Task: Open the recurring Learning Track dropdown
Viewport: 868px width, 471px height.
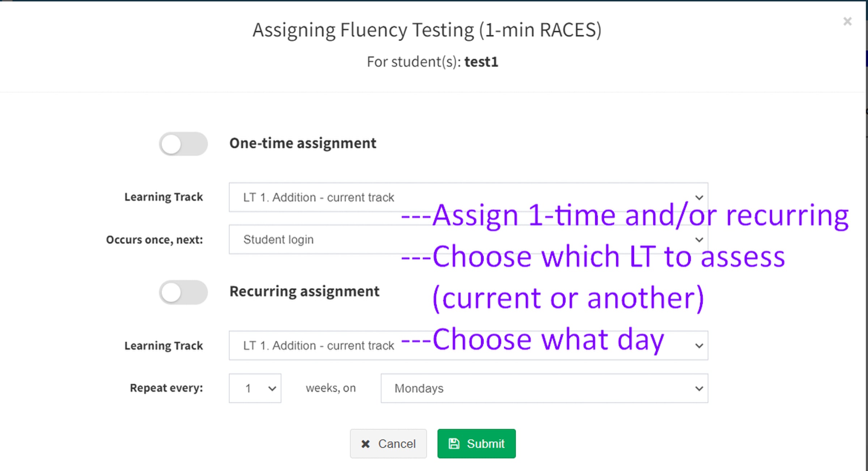Action: 468,346
